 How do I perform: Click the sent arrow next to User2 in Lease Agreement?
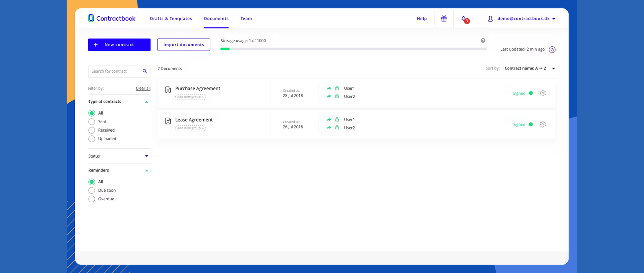click(329, 128)
